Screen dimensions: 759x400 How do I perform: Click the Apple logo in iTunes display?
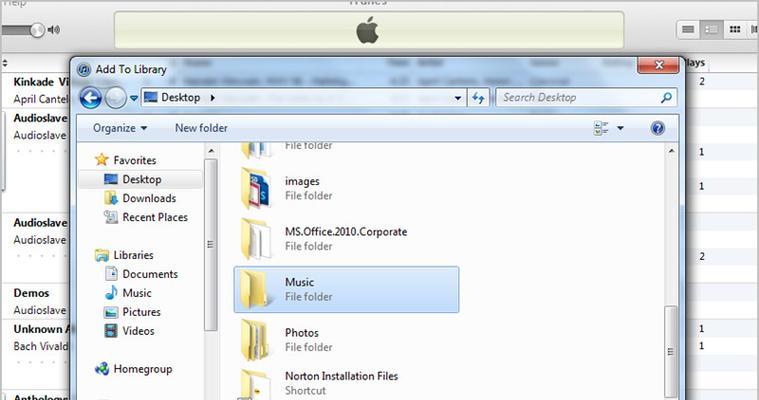(368, 30)
